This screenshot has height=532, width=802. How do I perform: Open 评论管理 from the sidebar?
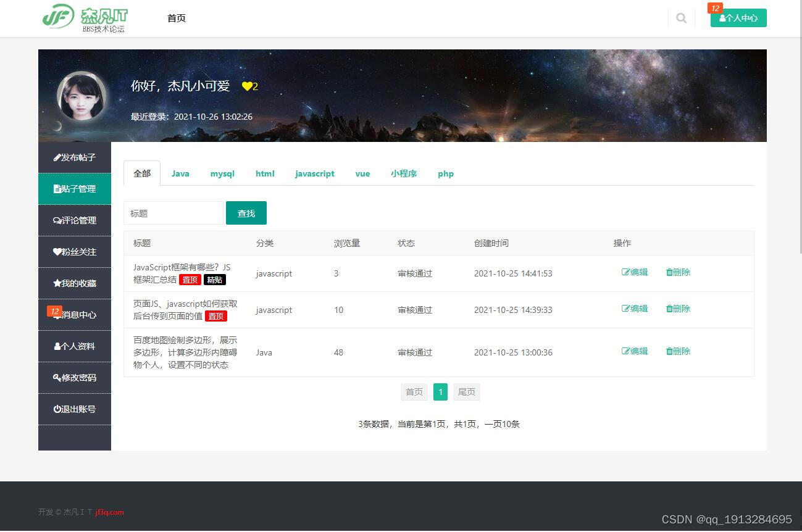(x=74, y=220)
